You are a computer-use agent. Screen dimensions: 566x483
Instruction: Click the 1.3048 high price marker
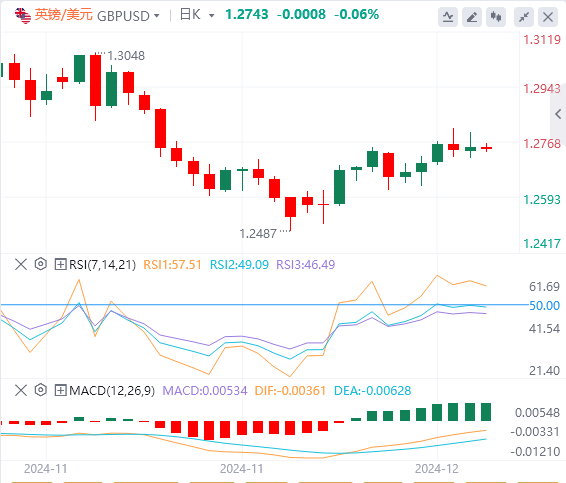point(126,56)
